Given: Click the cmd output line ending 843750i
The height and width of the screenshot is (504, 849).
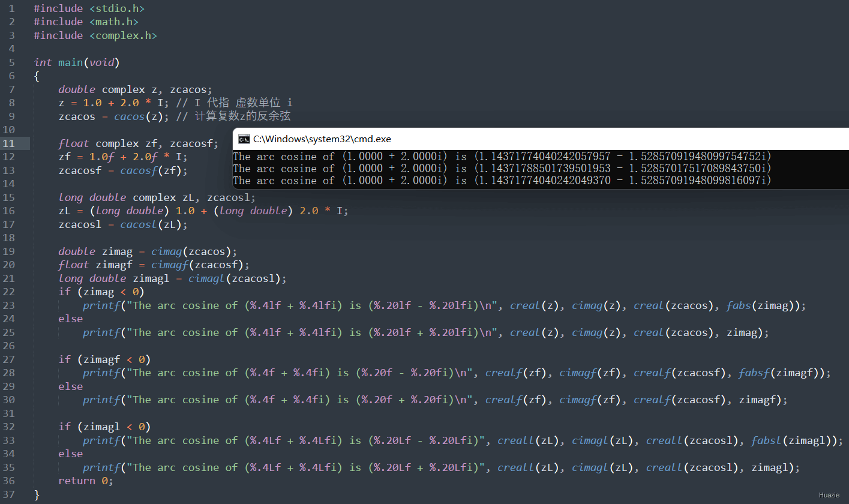Looking at the screenshot, I should [502, 169].
